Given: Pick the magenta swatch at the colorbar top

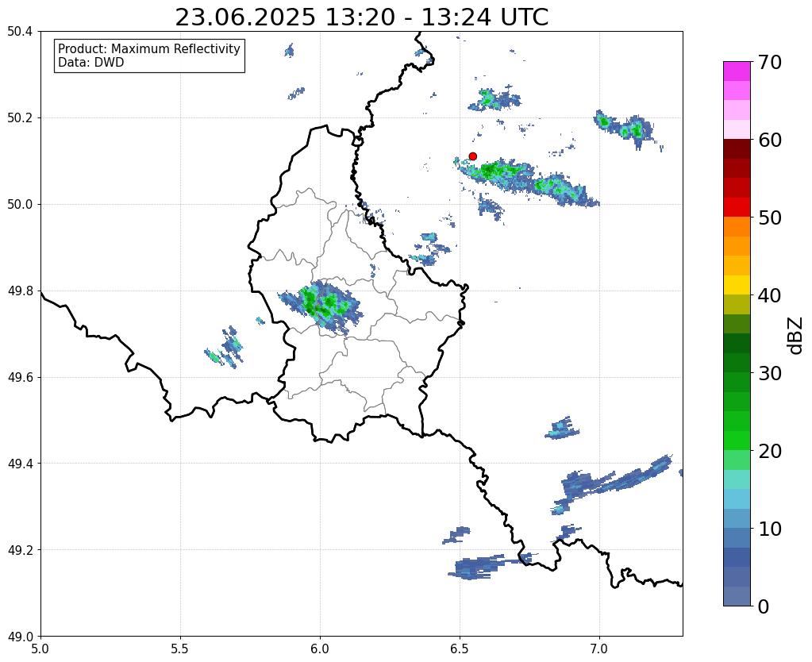Looking at the screenshot, I should tap(737, 71).
